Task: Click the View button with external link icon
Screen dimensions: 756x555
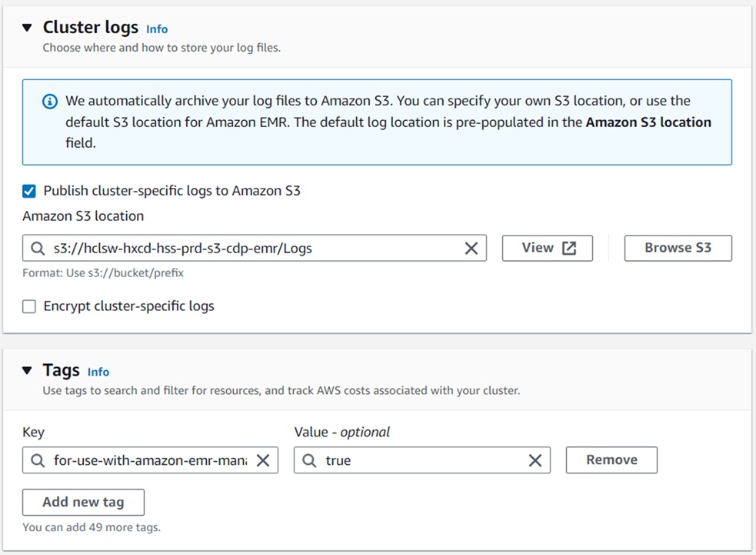Action: click(x=547, y=248)
